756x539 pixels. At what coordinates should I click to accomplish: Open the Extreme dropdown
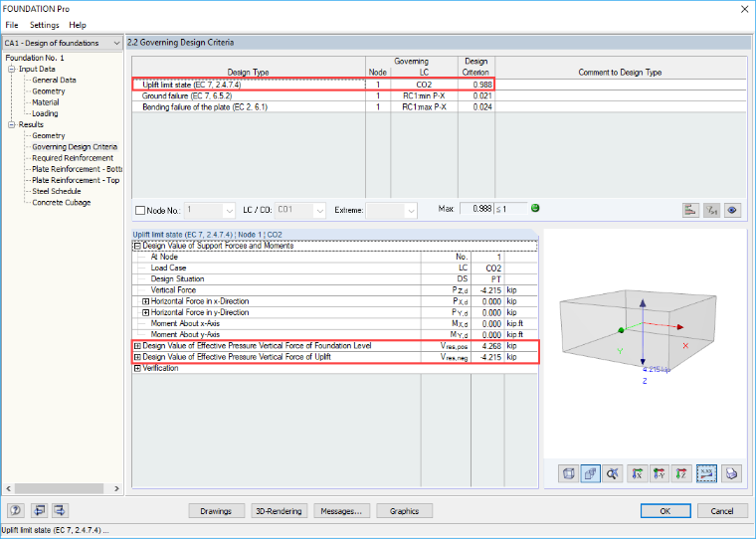(x=411, y=210)
